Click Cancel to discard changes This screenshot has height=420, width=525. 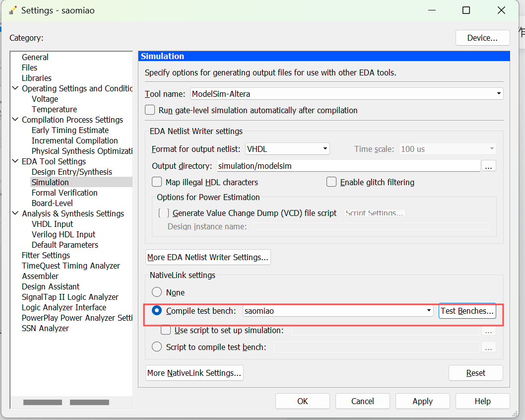pyautogui.click(x=363, y=401)
